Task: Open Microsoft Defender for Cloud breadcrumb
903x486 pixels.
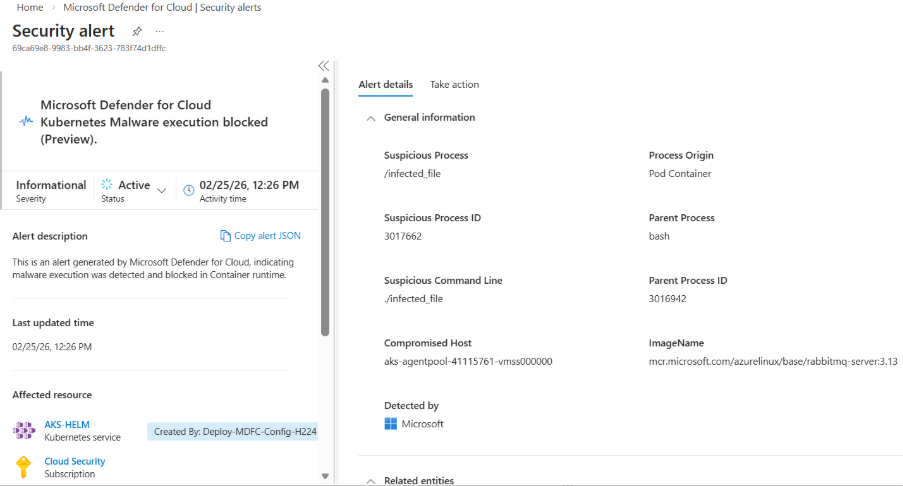Action: tap(162, 7)
